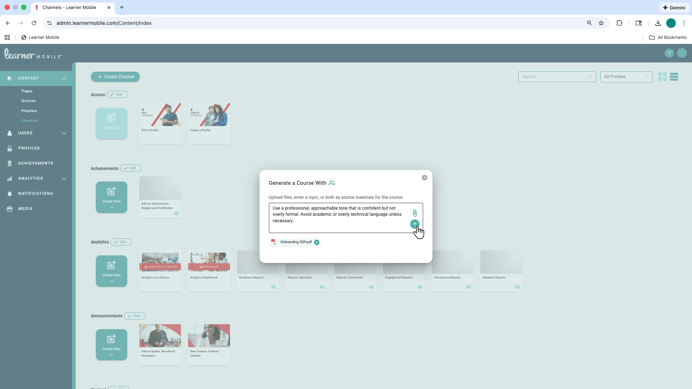This screenshot has width=692, height=389.
Task: Open the Admin Update announcement card
Action: point(160,344)
